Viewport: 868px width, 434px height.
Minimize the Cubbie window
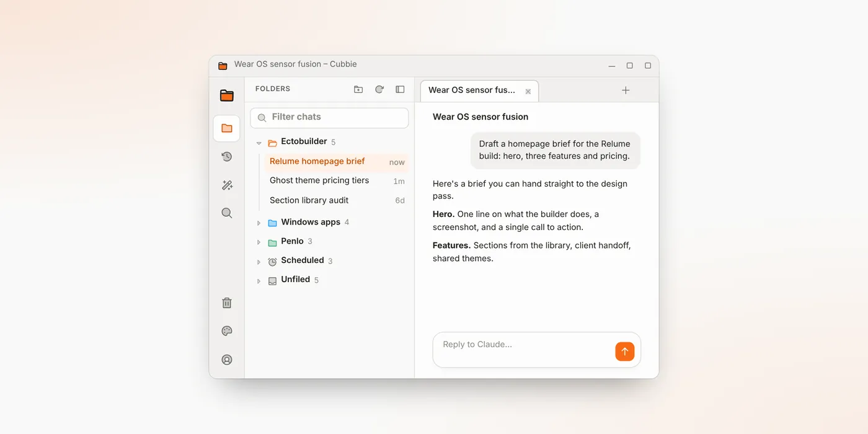click(612, 66)
